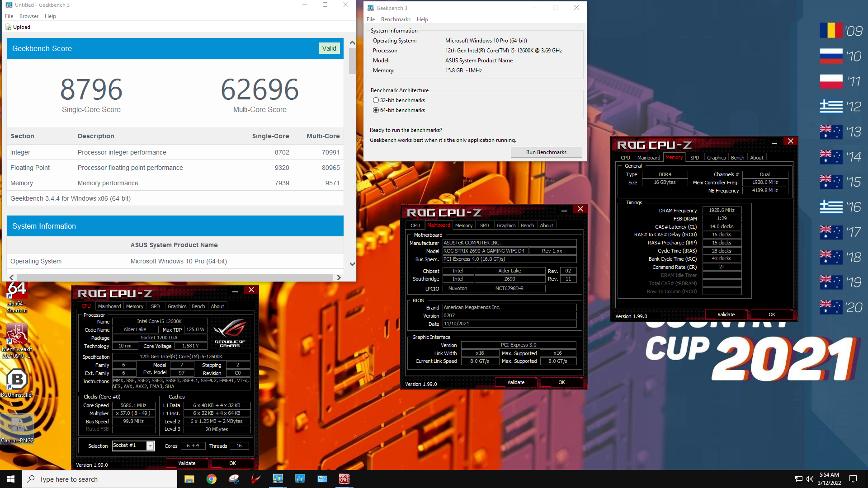Switch to the second Geekbench taskbar window
The image size is (868, 488).
click(300, 479)
